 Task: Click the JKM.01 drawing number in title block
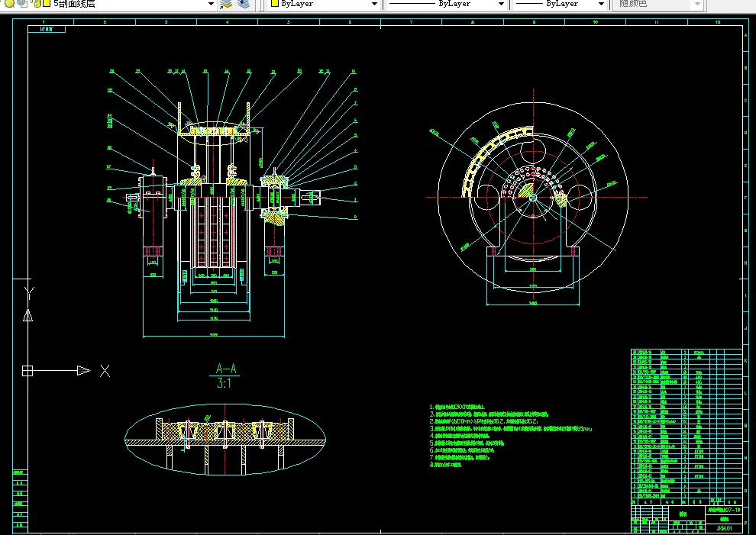pyautogui.click(x=724, y=527)
